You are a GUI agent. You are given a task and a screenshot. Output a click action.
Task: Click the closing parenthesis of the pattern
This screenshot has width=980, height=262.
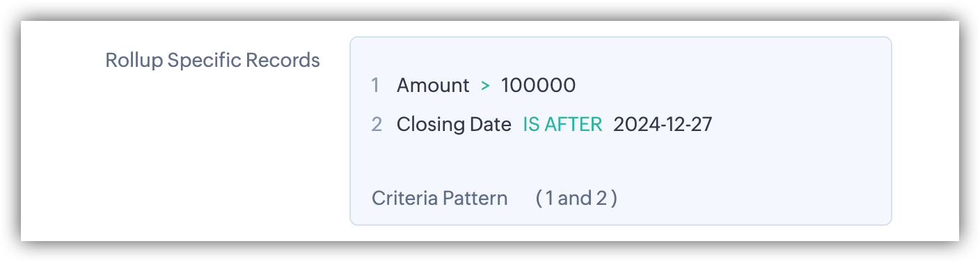(614, 199)
